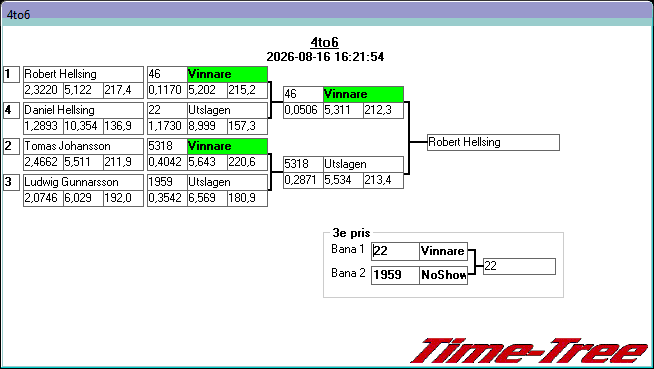Click the seed number 3 box
Image resolution: width=654 pixels, height=369 pixels.
11,182
